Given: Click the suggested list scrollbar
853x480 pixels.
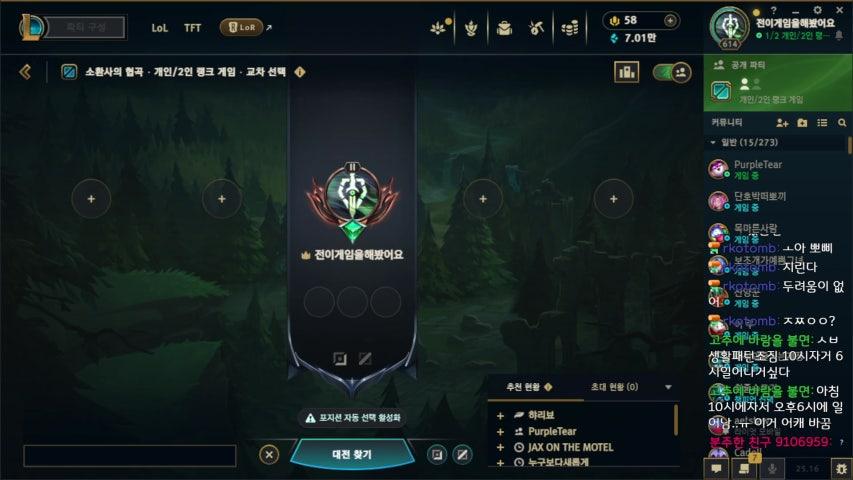Looking at the screenshot, I should coord(676,420).
